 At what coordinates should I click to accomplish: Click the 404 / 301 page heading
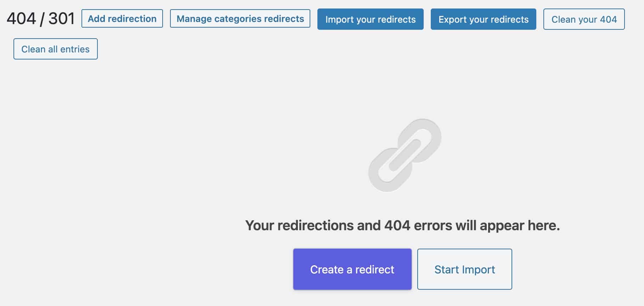41,18
